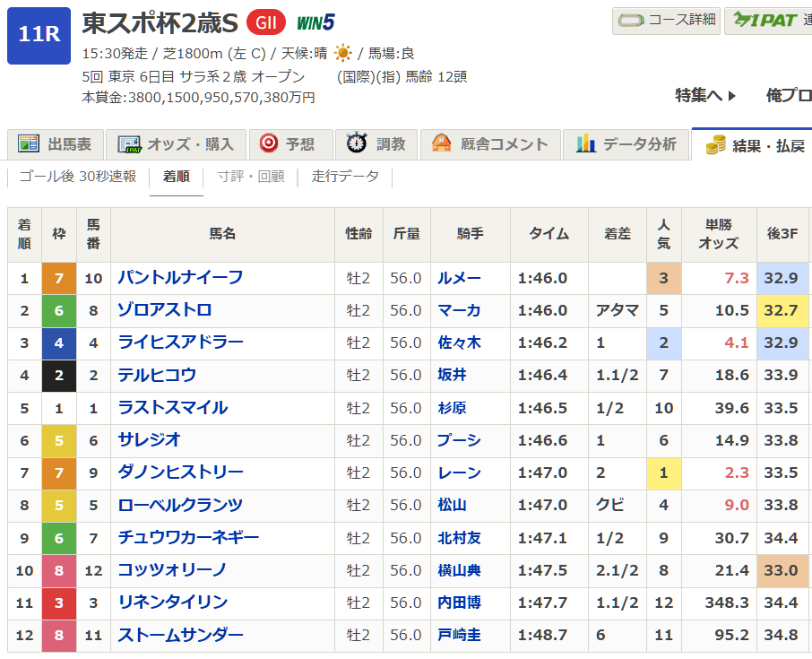Click the bar chart icon on データ分析 tab

(585, 143)
